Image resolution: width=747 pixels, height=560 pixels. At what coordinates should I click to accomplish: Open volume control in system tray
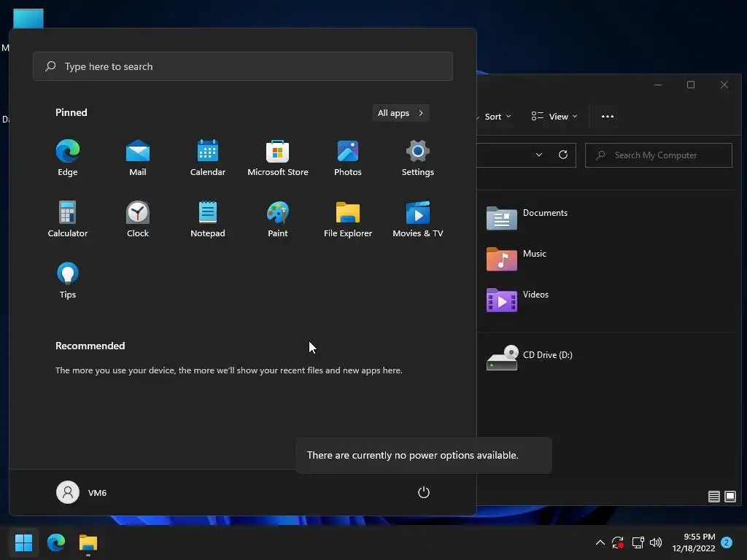click(656, 542)
